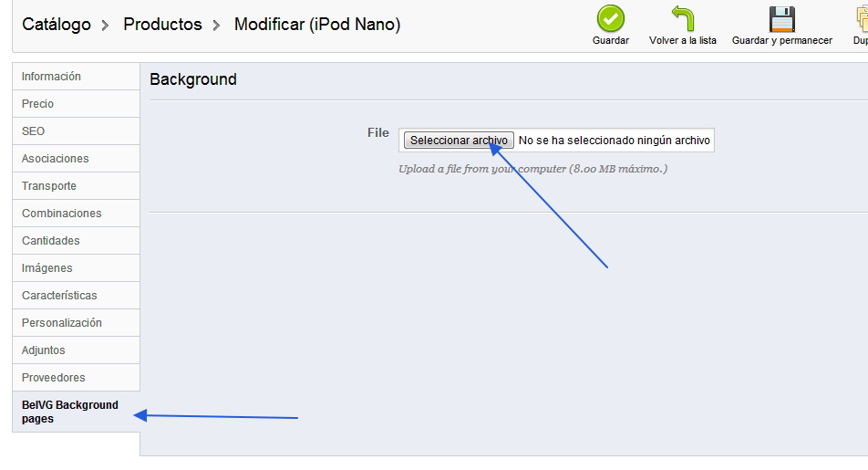Switch to the Precio tab

(x=37, y=104)
